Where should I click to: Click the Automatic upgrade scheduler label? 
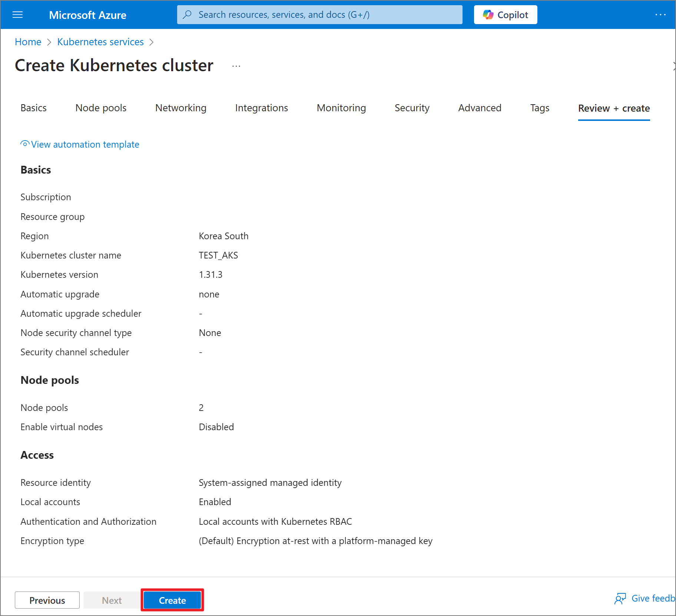pyautogui.click(x=81, y=314)
